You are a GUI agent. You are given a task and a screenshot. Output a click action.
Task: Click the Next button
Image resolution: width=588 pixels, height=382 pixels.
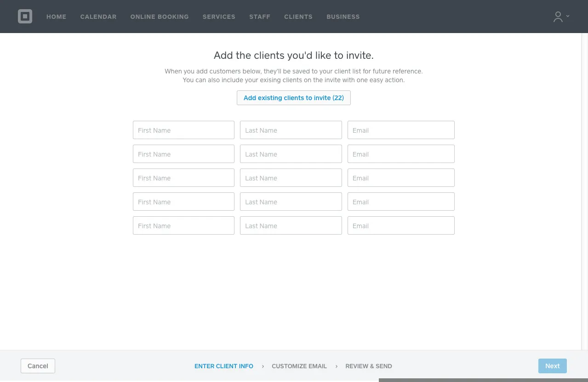click(x=552, y=366)
